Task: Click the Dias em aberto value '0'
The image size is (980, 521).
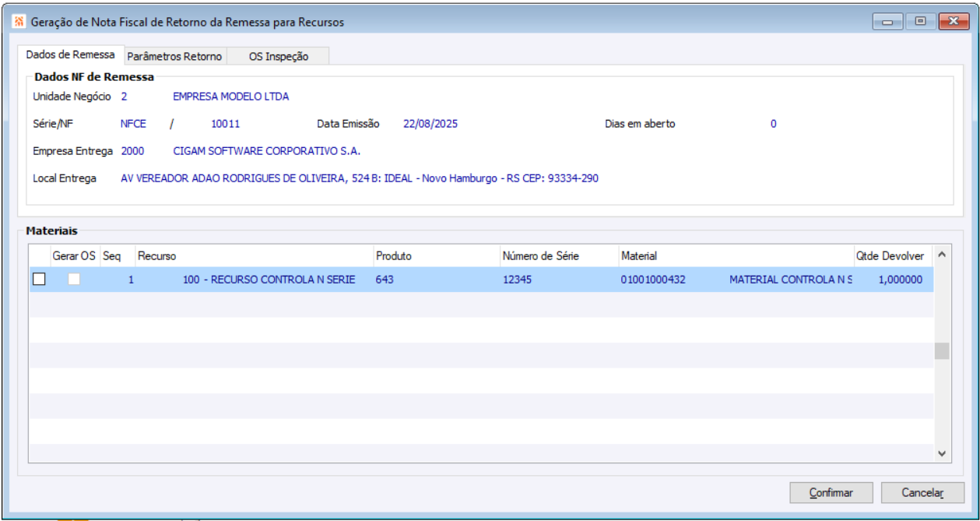Action: (x=773, y=124)
